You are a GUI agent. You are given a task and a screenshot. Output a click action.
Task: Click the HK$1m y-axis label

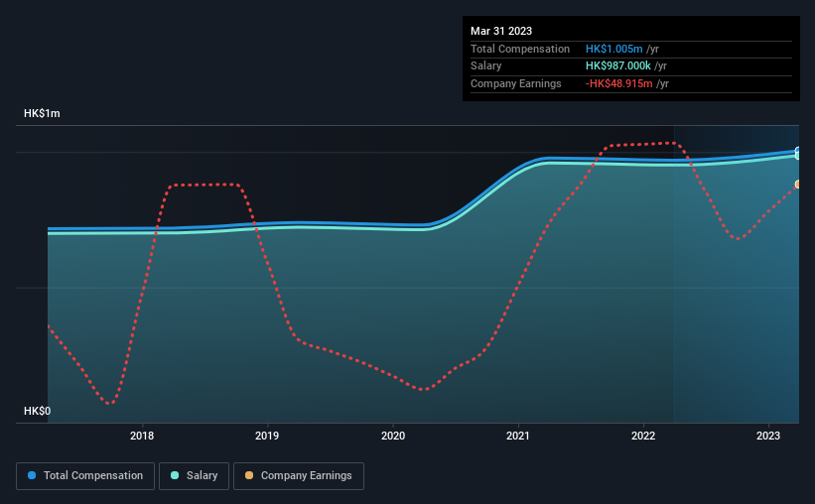pyautogui.click(x=42, y=113)
